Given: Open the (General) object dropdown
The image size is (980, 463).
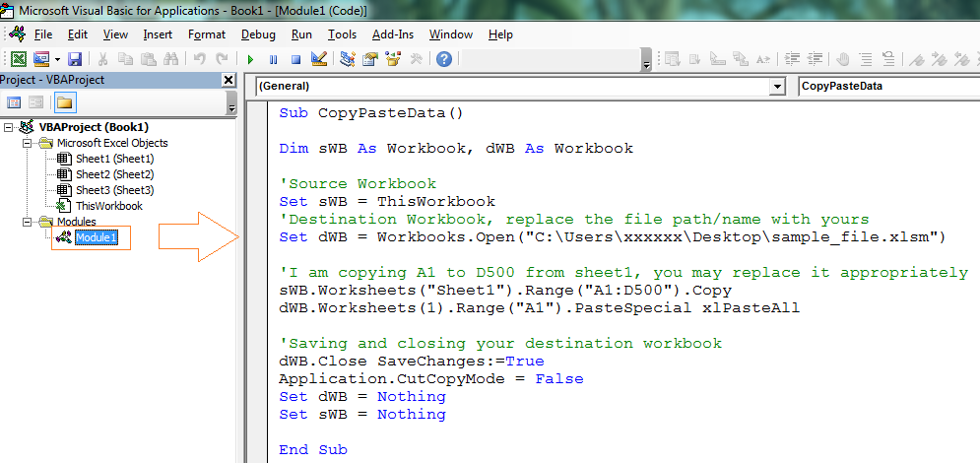Looking at the screenshot, I should click(x=777, y=87).
